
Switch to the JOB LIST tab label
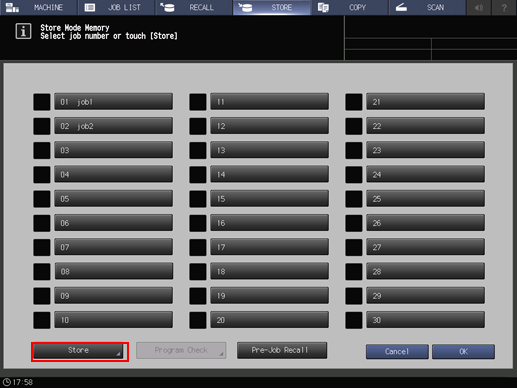coord(124,7)
